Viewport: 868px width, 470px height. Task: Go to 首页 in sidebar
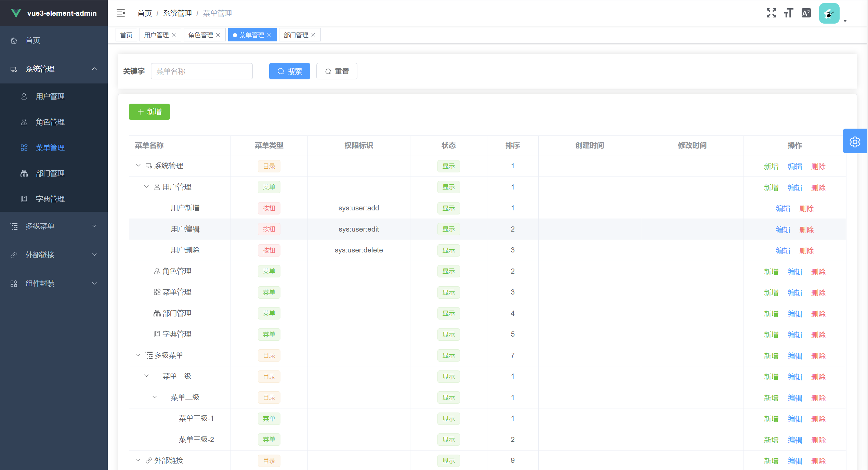click(x=54, y=40)
